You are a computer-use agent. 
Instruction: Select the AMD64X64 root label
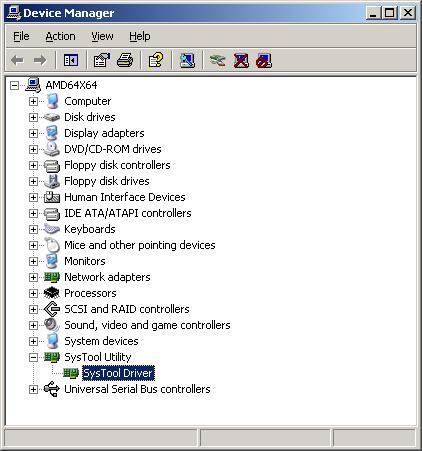[71, 85]
